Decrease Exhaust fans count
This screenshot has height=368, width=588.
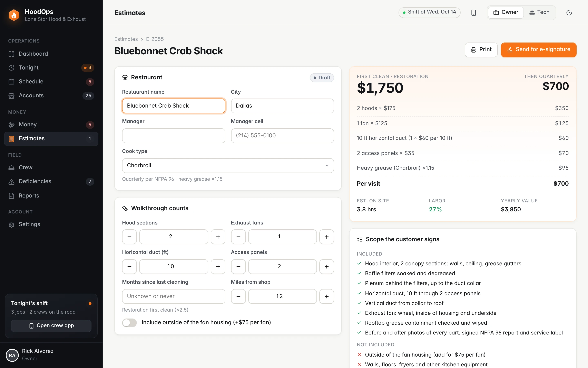tap(238, 237)
